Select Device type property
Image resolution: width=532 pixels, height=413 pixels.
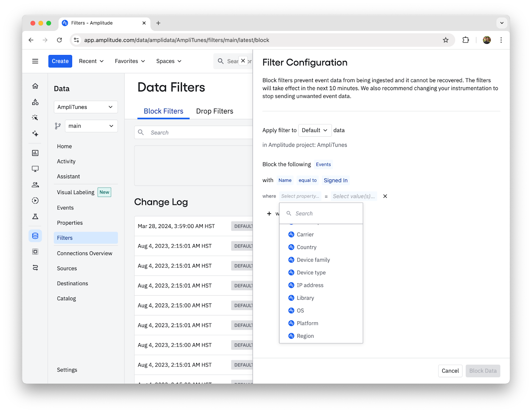tap(321, 273)
